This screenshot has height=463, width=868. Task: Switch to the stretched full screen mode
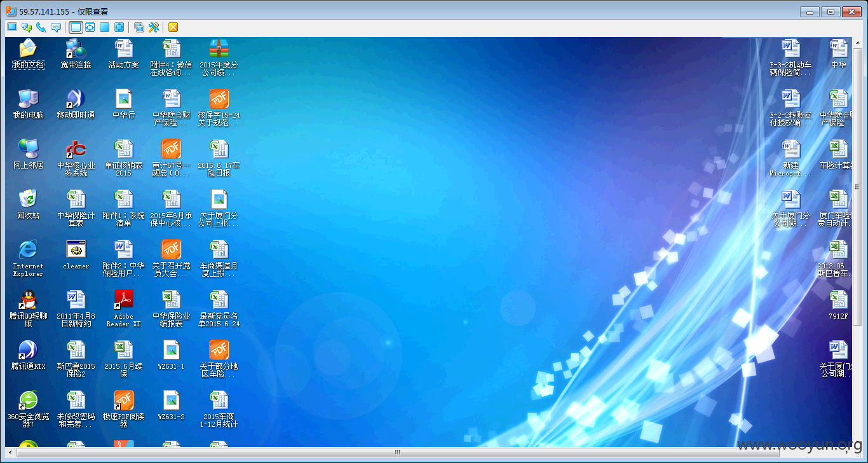coord(119,27)
